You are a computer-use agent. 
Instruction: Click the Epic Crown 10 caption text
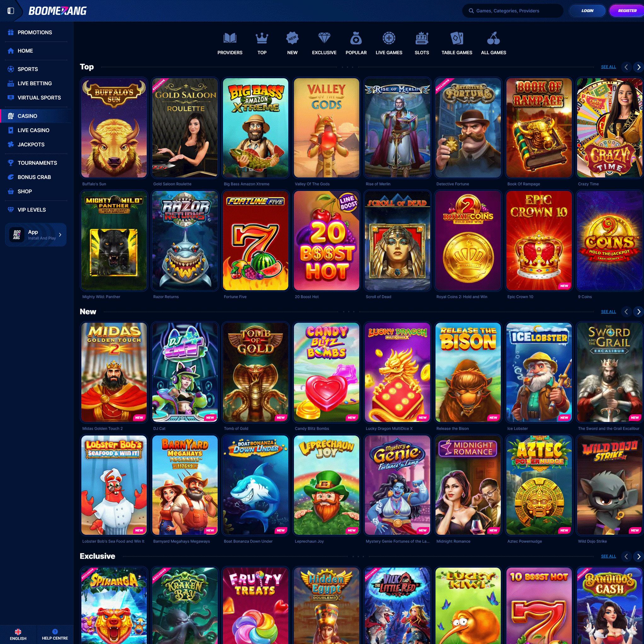pyautogui.click(x=520, y=297)
